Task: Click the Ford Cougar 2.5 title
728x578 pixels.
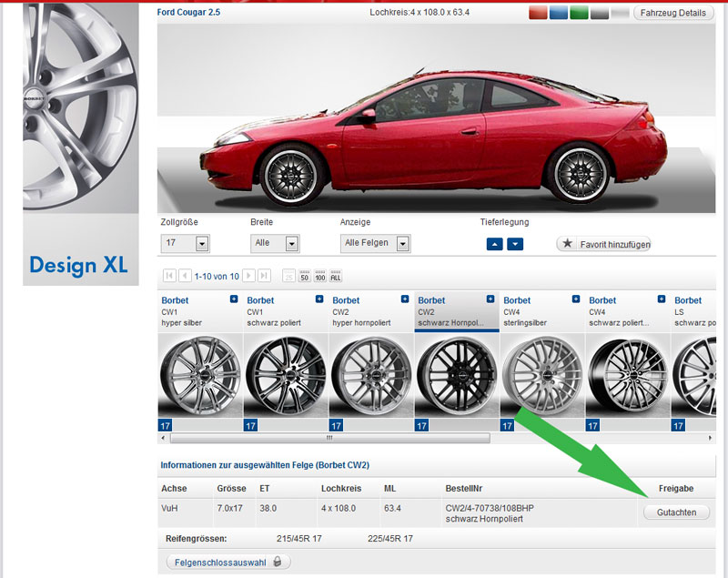Action: pyautogui.click(x=188, y=13)
